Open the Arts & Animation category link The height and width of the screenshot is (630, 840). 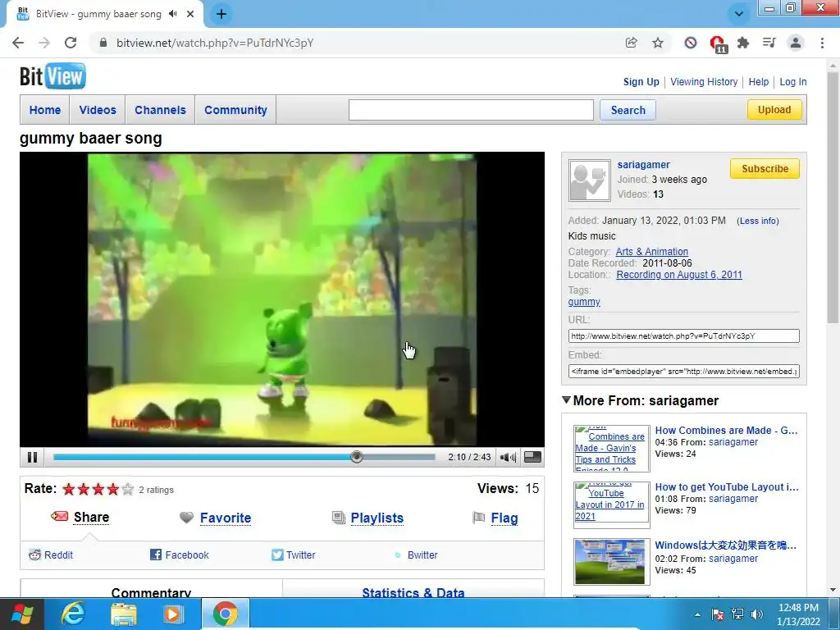(x=651, y=251)
